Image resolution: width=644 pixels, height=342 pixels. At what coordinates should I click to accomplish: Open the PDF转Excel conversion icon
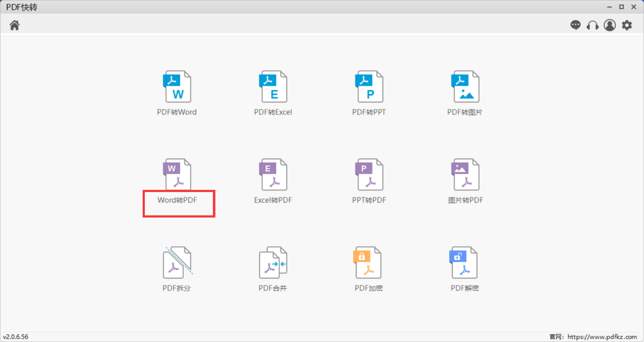[x=273, y=87]
